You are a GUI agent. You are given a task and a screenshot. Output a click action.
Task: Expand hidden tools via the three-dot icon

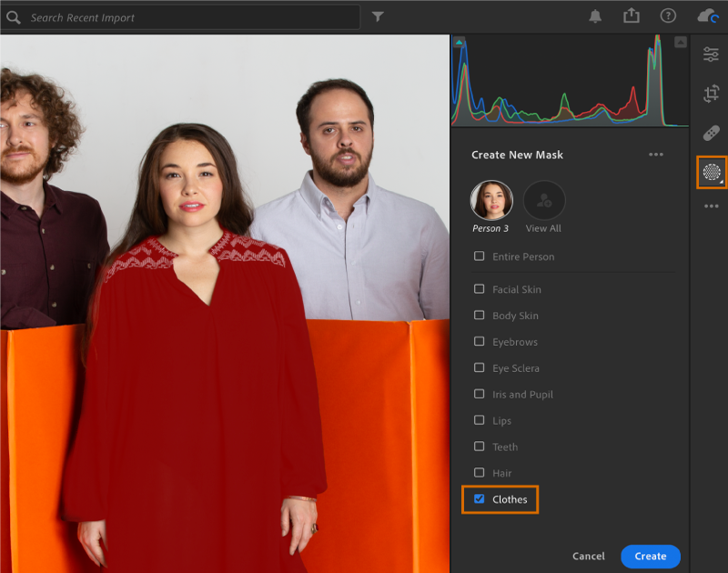[x=712, y=207]
